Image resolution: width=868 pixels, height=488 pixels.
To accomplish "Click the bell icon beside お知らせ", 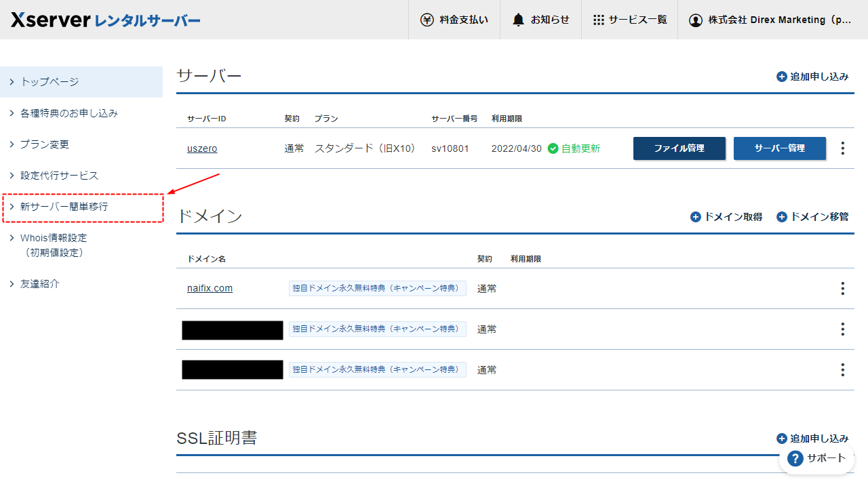I will [x=519, y=20].
